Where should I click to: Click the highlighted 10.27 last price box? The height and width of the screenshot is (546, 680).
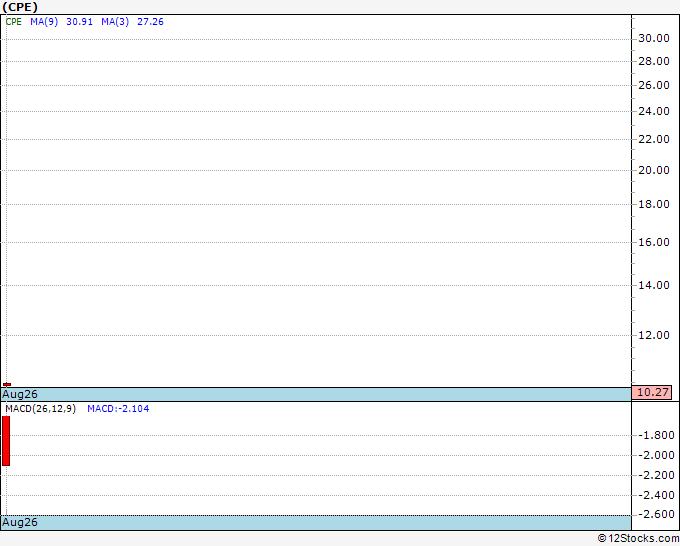tap(652, 392)
